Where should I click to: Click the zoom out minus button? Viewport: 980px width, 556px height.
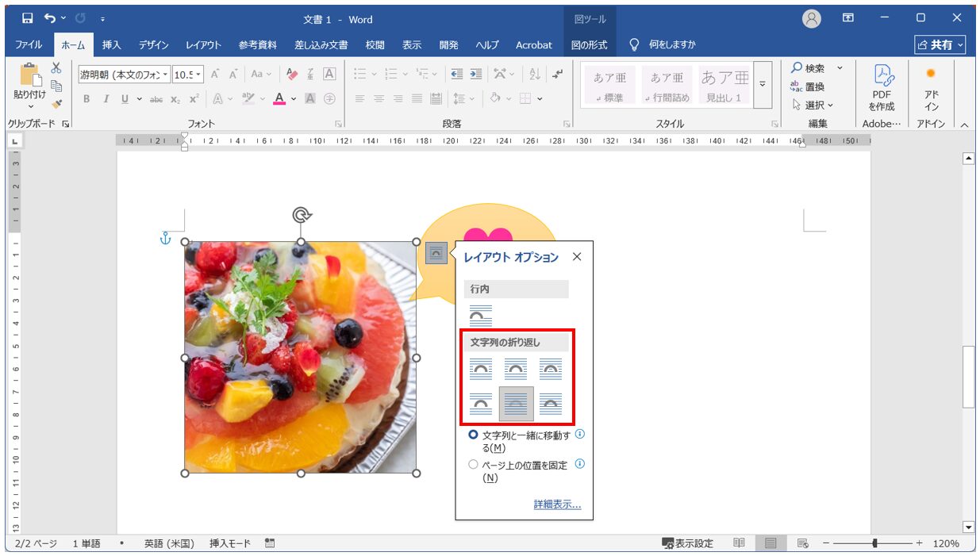pyautogui.click(x=825, y=543)
